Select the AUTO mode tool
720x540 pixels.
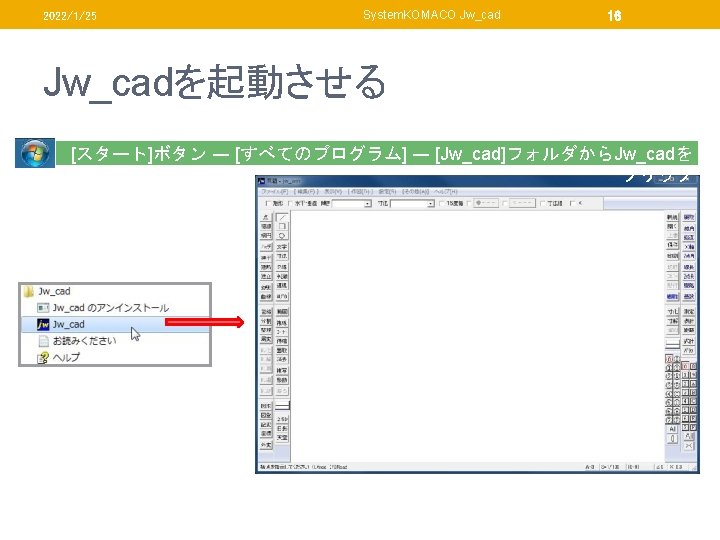tap(282, 297)
